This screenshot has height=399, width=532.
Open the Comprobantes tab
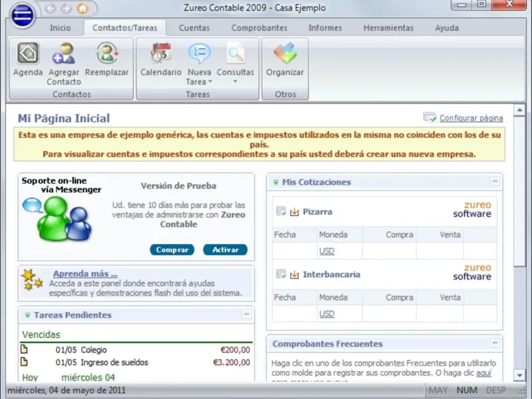[x=259, y=28]
